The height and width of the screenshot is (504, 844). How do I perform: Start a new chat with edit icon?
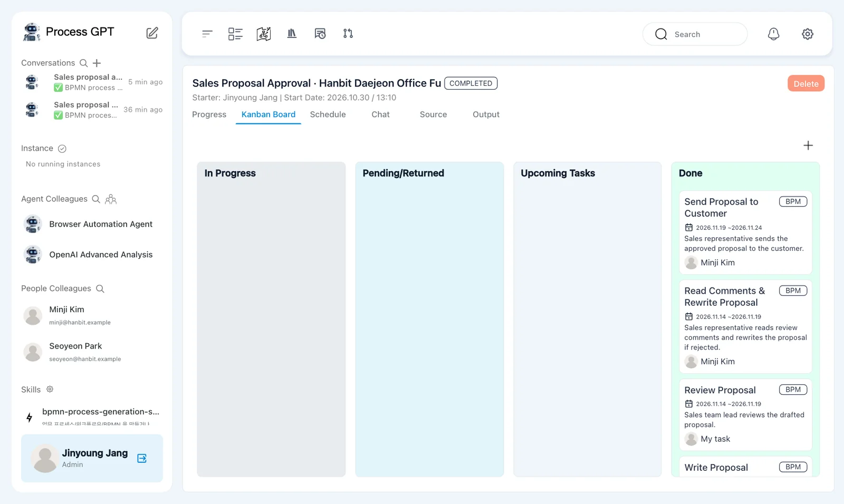pos(152,33)
